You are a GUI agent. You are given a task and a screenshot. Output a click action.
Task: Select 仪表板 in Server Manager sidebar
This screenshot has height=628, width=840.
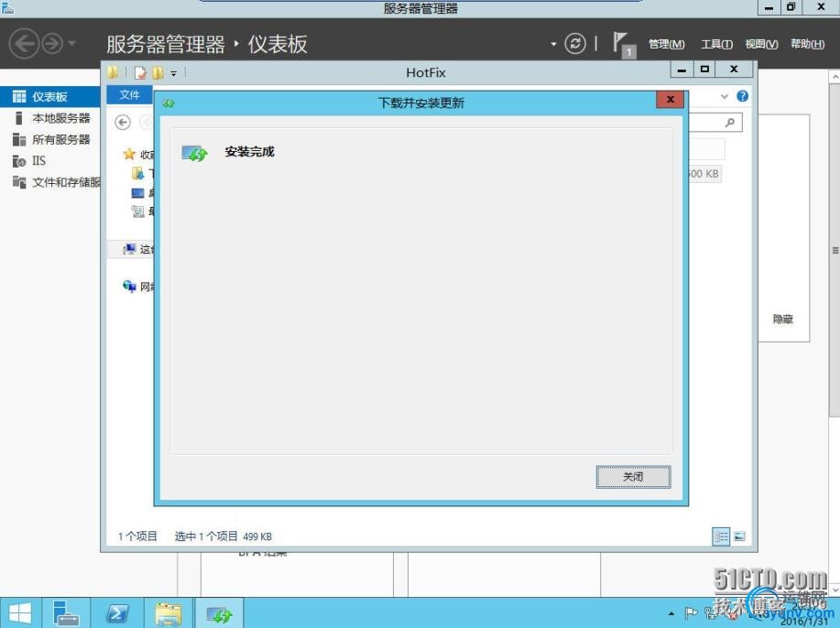click(x=49, y=96)
